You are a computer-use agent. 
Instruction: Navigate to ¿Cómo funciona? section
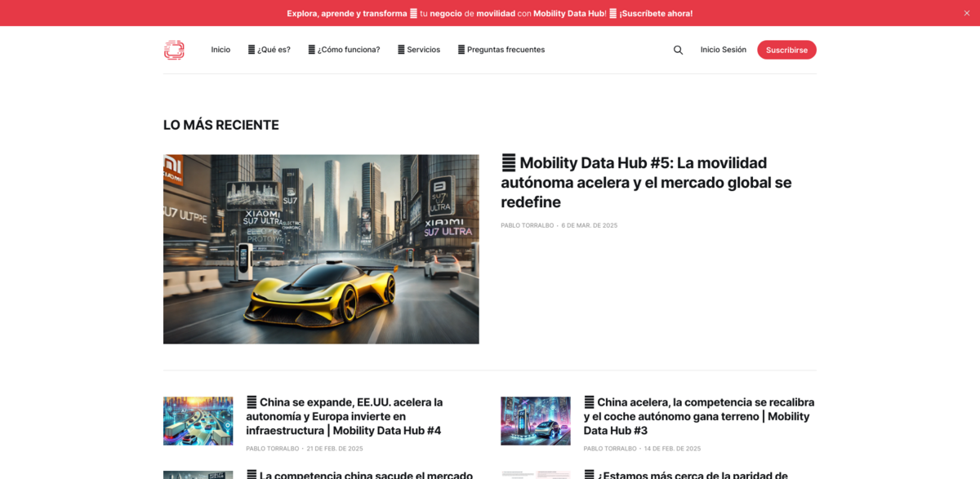click(345, 50)
